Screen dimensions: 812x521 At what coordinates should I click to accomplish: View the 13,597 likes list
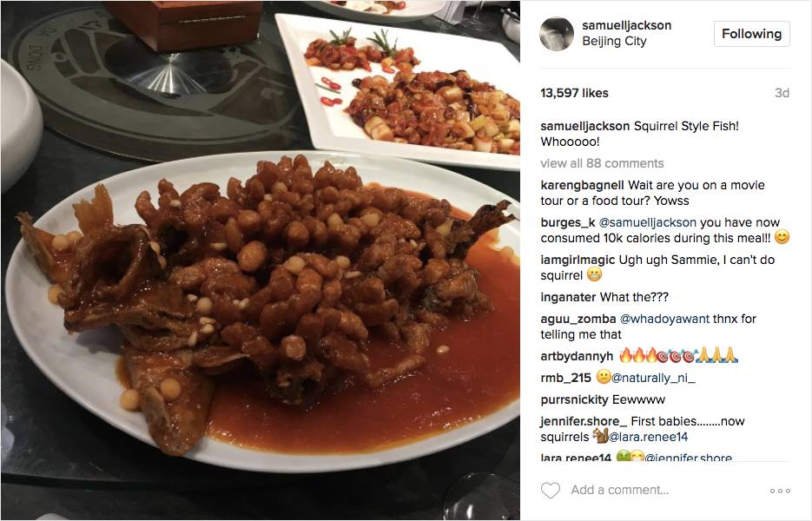point(574,93)
